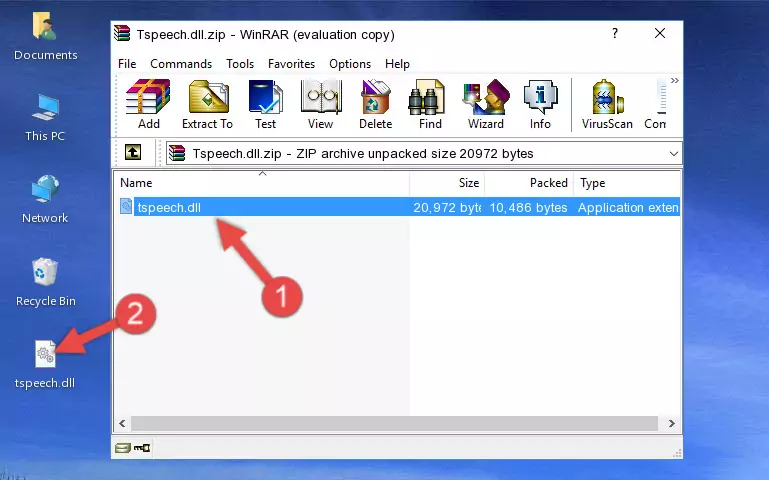
Task: Click the horizontal scrollbar left arrow
Action: 123,423
